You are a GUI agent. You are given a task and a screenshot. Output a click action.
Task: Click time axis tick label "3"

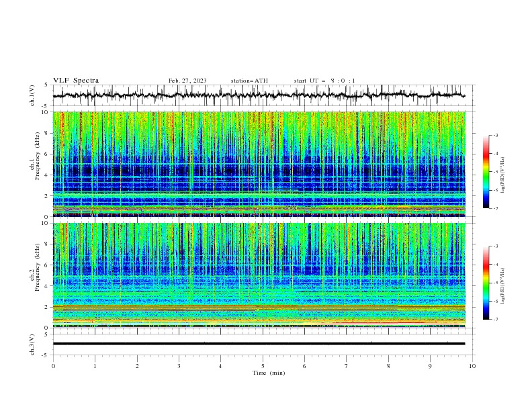(x=179, y=366)
